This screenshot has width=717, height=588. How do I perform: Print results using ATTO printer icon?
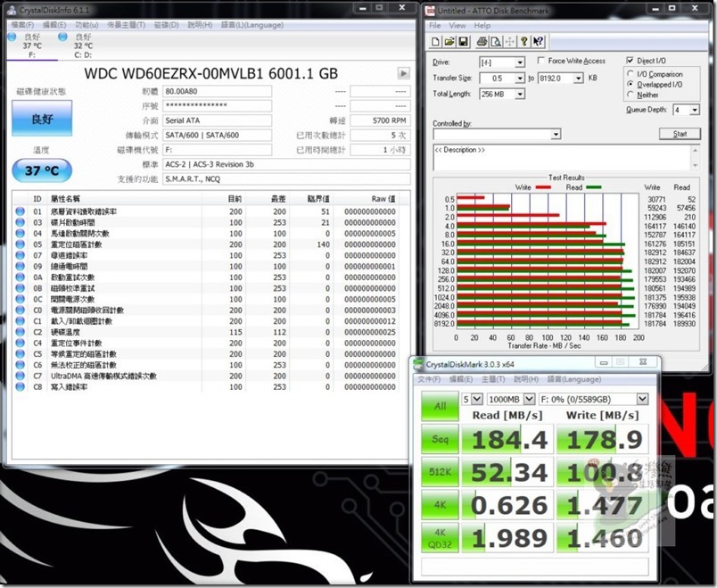pos(482,42)
